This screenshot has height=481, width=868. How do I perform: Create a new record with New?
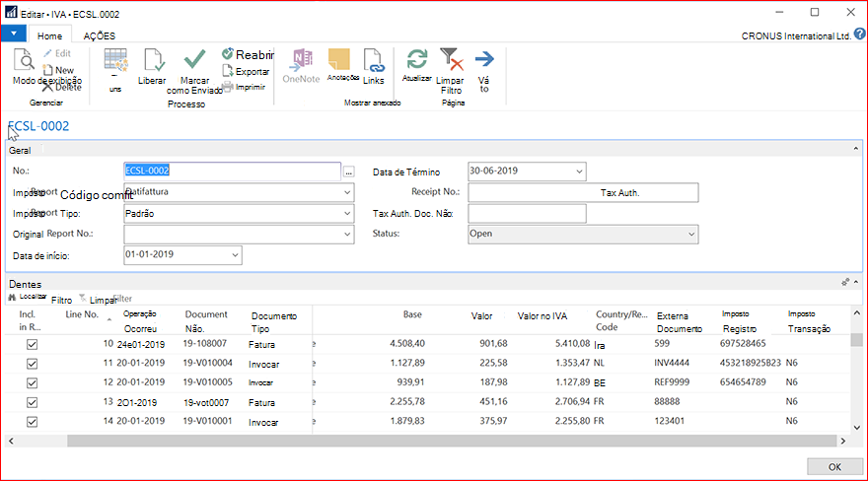(x=58, y=70)
